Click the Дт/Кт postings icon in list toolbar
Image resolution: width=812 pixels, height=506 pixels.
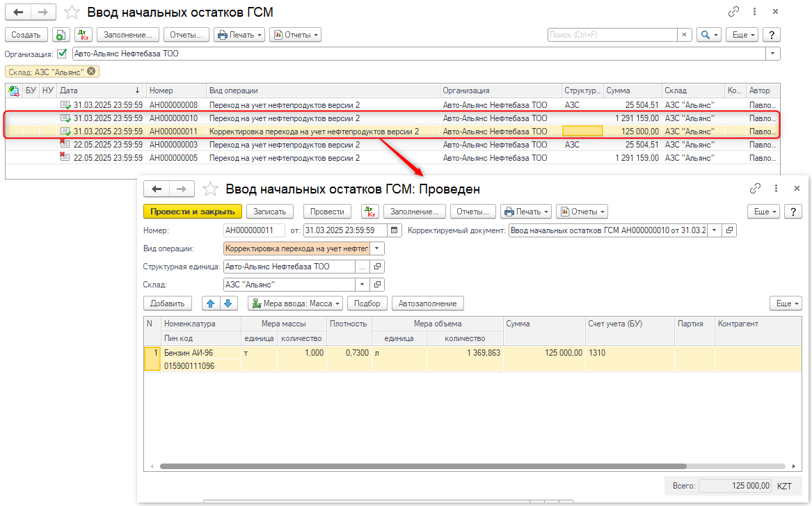[x=83, y=35]
